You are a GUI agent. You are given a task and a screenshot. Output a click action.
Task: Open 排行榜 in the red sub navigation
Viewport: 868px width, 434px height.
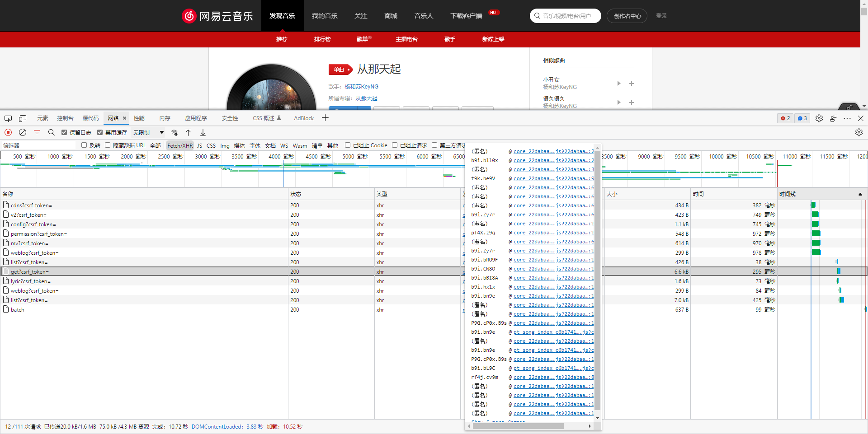pyautogui.click(x=322, y=39)
